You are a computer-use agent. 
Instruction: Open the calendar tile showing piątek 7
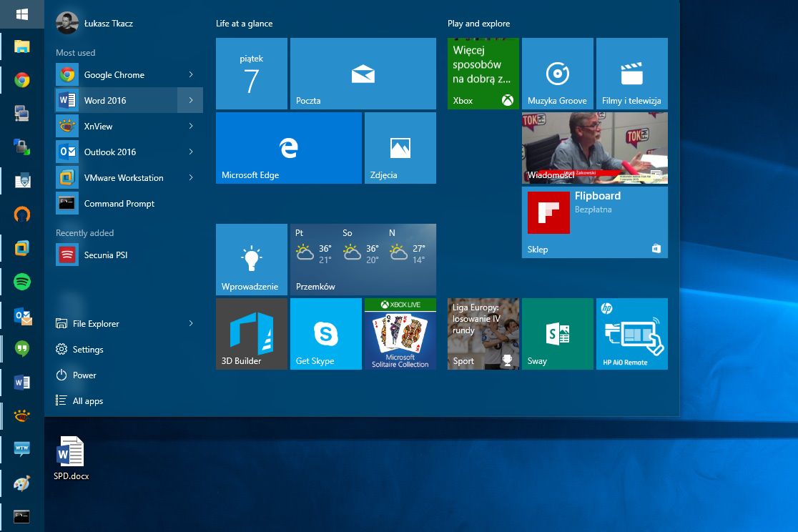(252, 74)
